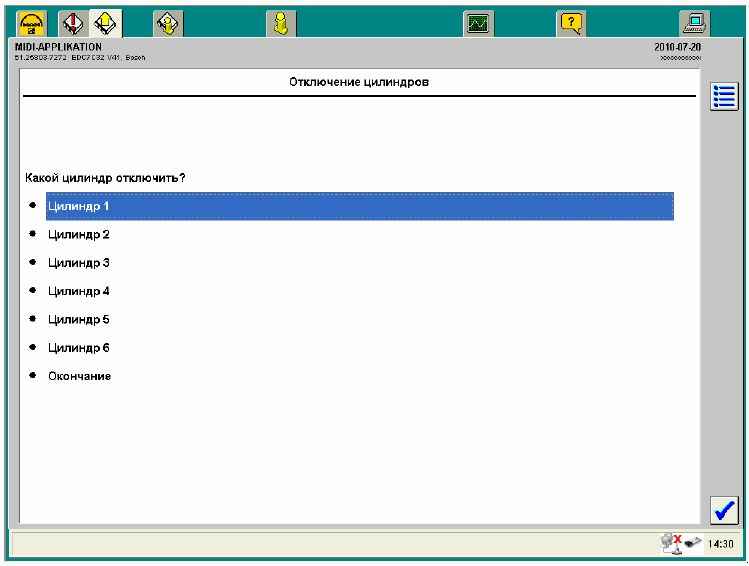Open help with the yellow question mark icon
This screenshot has width=749, height=566.
pyautogui.click(x=572, y=21)
